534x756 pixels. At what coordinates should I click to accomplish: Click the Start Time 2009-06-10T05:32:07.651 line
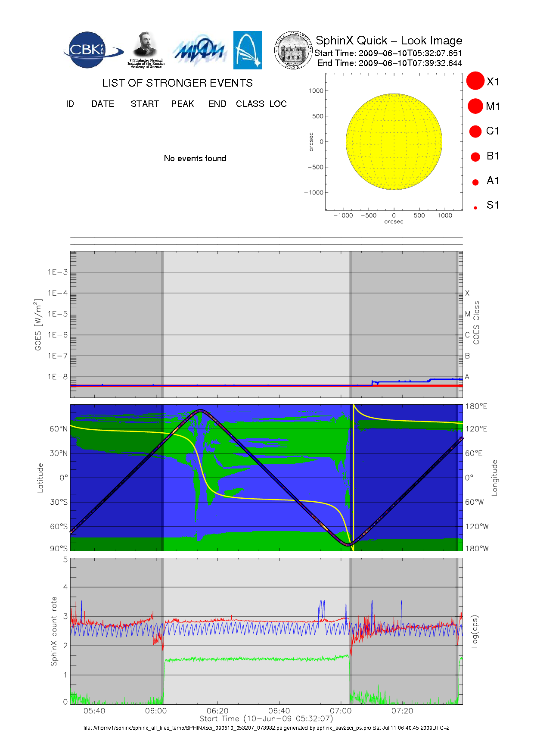point(388,53)
